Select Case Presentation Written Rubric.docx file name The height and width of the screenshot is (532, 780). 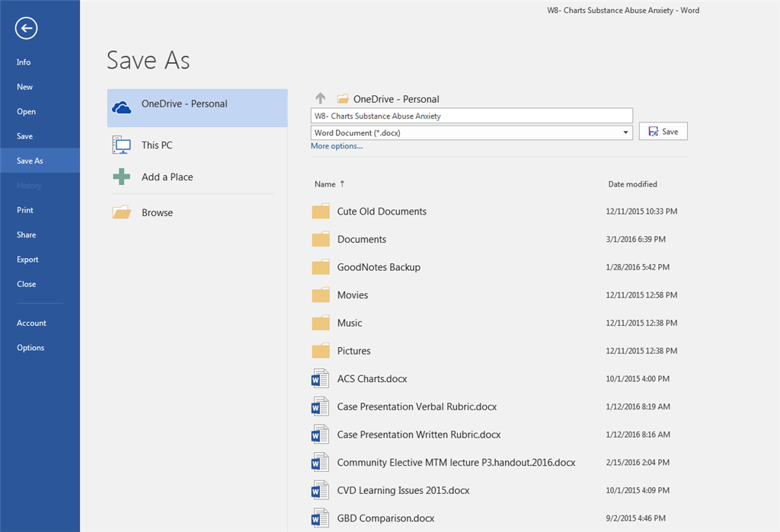coord(419,435)
